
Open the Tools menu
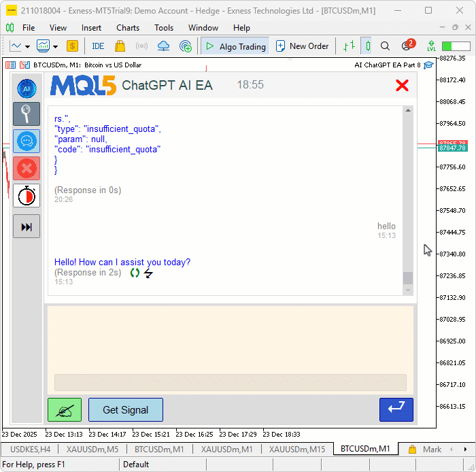click(x=164, y=28)
